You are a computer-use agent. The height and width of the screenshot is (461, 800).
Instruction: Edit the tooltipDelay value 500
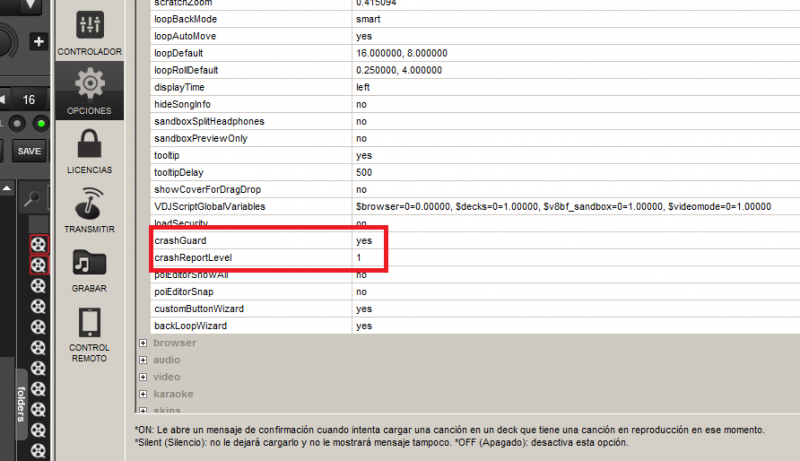tap(364, 172)
